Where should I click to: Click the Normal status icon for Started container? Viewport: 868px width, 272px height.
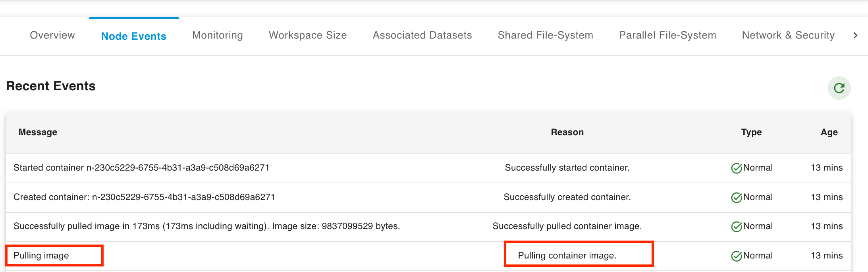pyautogui.click(x=737, y=168)
